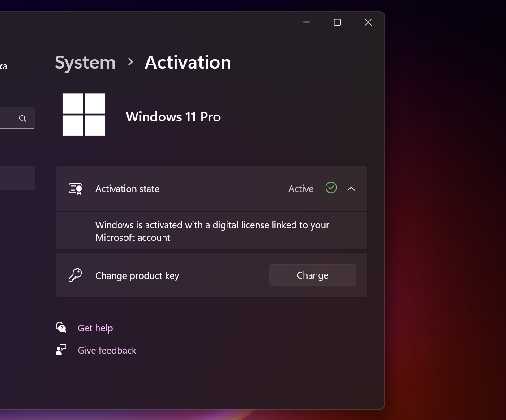Minimize the Settings window
The width and height of the screenshot is (506, 420).
(x=307, y=22)
